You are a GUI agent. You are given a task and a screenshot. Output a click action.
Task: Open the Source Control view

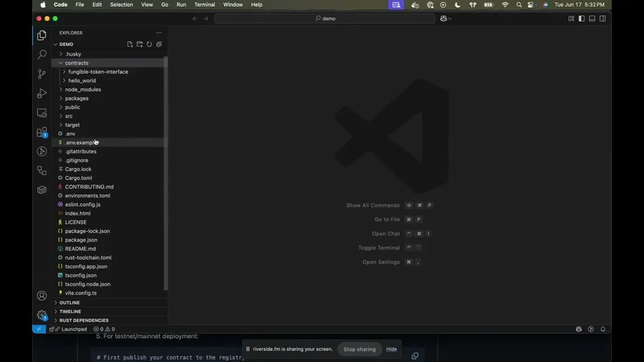point(42,74)
